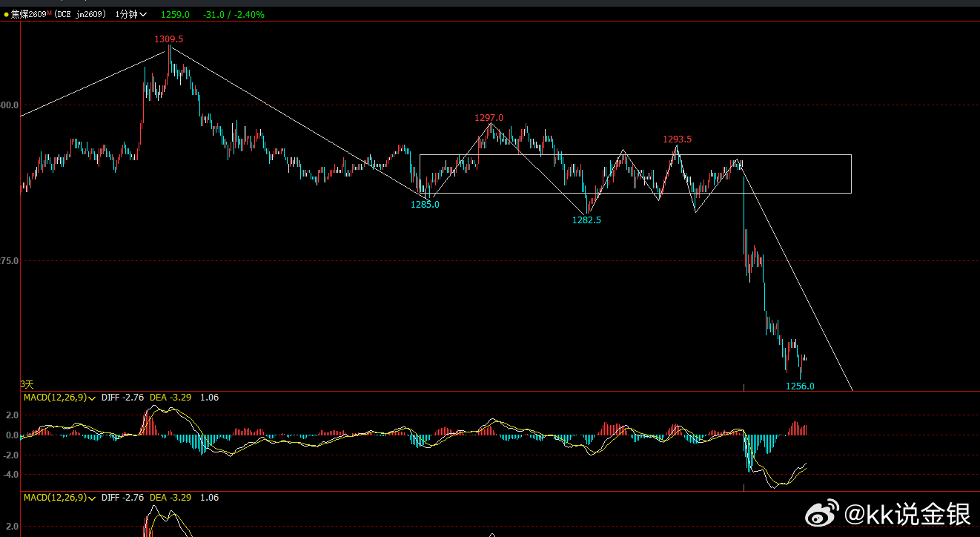Click the 3天 range label
Image resolution: width=980 pixels, height=537 pixels.
coord(27,384)
